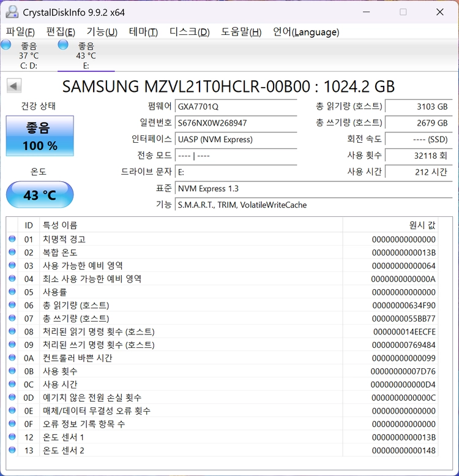459x476 pixels.
Task: Select the E: disk tab at 43 °C
Action: [86, 55]
